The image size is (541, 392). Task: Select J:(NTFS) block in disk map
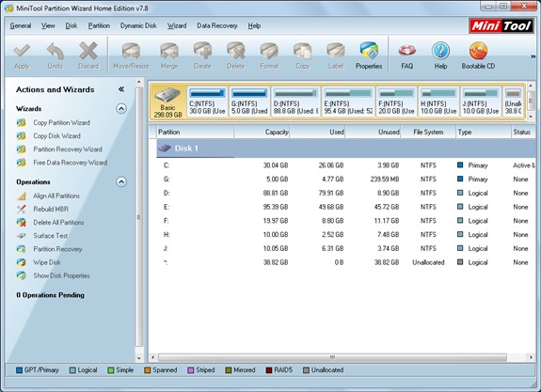(x=481, y=102)
